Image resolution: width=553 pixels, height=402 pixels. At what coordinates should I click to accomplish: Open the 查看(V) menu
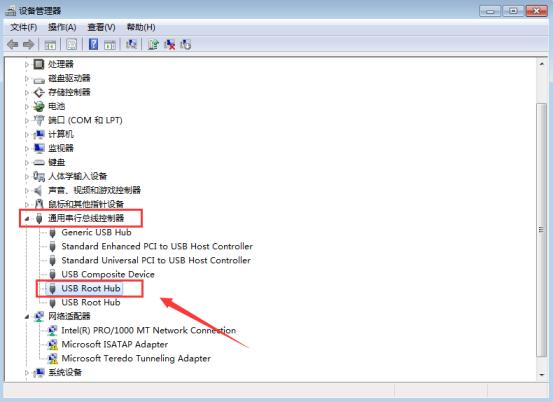point(101,27)
